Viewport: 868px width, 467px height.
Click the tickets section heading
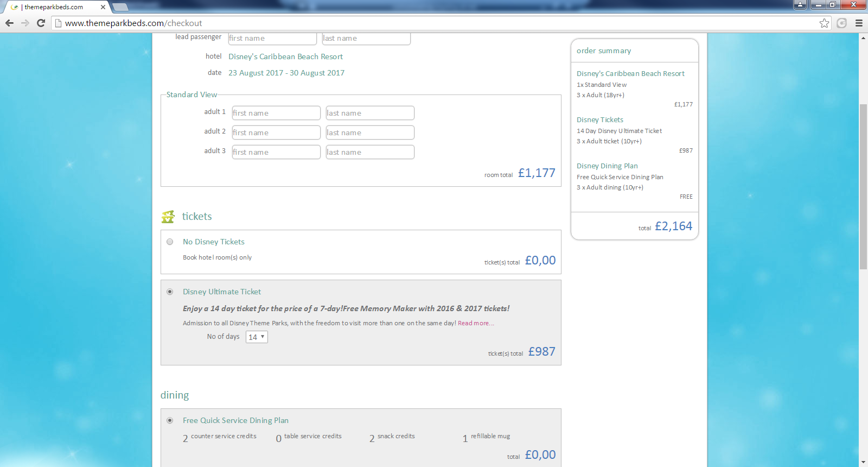coord(197,216)
